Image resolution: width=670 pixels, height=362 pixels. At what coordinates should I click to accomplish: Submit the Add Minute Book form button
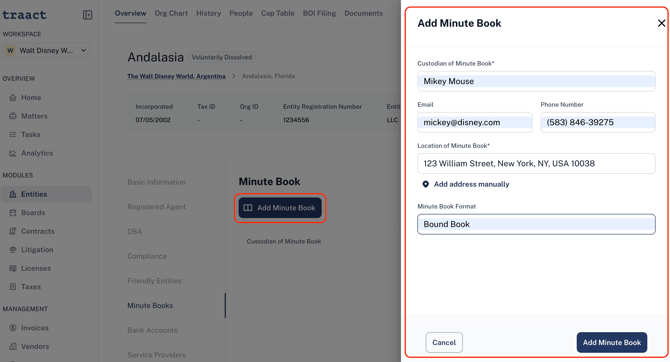click(x=611, y=342)
